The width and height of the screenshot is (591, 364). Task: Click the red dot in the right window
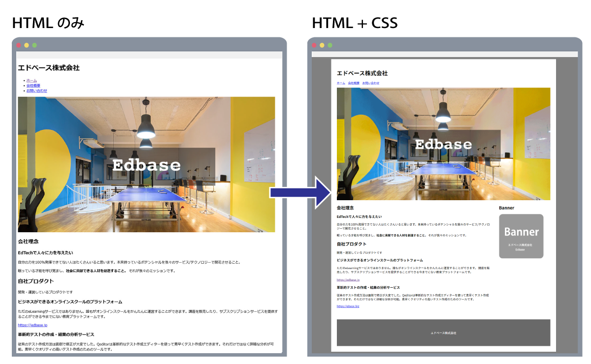tap(314, 45)
